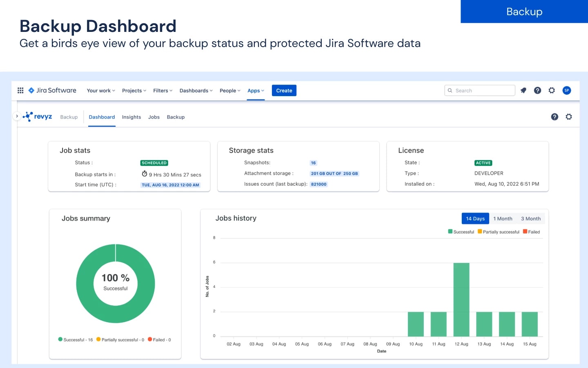The height and width of the screenshot is (368, 588).
Task: Click the DEVELOPER license type value
Action: pyautogui.click(x=489, y=173)
